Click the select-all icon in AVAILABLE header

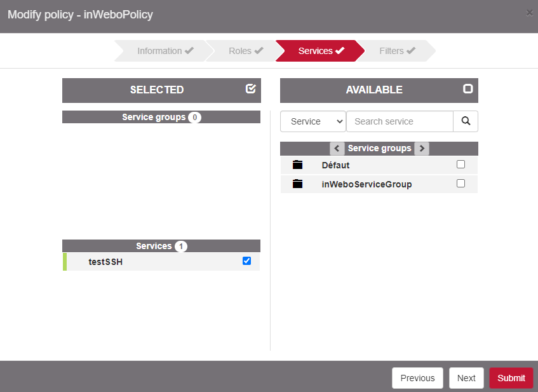[x=468, y=89]
